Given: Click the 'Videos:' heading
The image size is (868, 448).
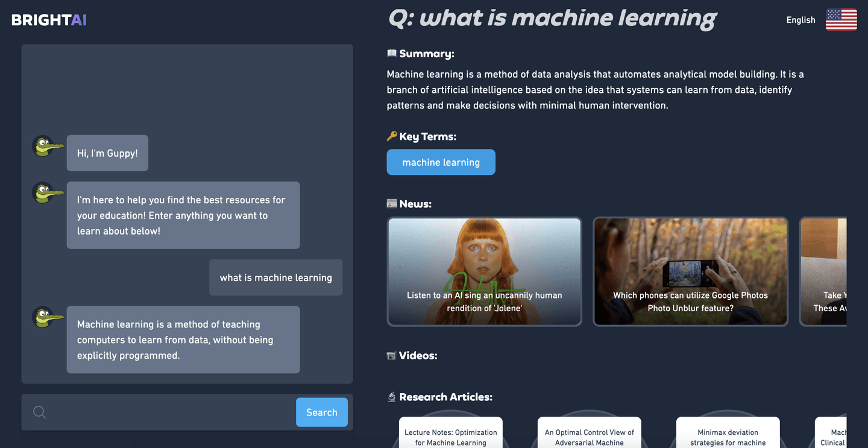Looking at the screenshot, I should [x=418, y=356].
